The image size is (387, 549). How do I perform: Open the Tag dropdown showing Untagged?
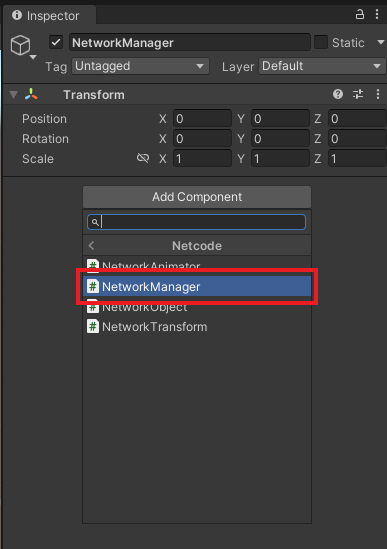140,66
